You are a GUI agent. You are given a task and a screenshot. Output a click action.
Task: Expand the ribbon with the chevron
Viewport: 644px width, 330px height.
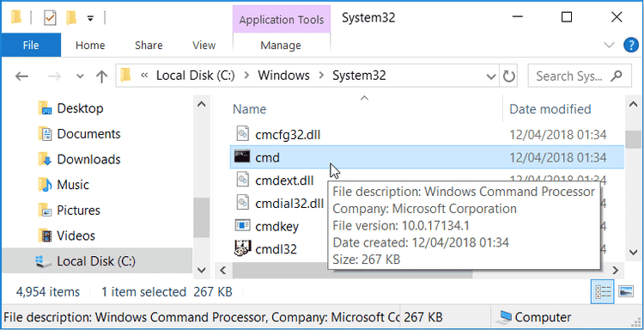[609, 45]
